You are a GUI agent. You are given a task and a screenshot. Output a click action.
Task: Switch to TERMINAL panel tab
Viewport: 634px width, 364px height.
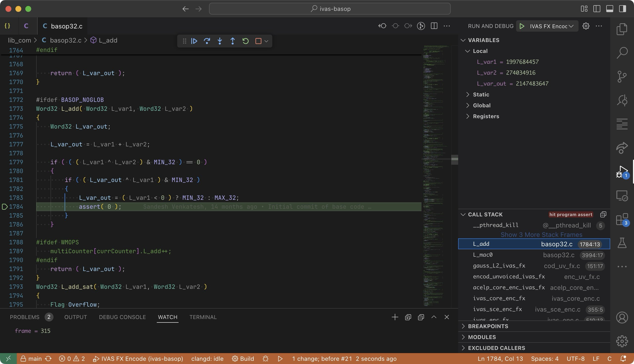point(203,317)
